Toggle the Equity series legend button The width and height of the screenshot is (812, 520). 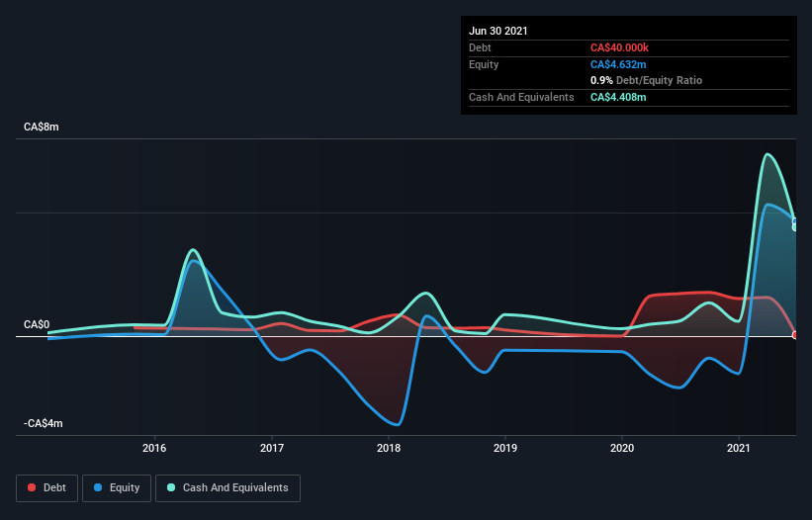pyautogui.click(x=117, y=488)
